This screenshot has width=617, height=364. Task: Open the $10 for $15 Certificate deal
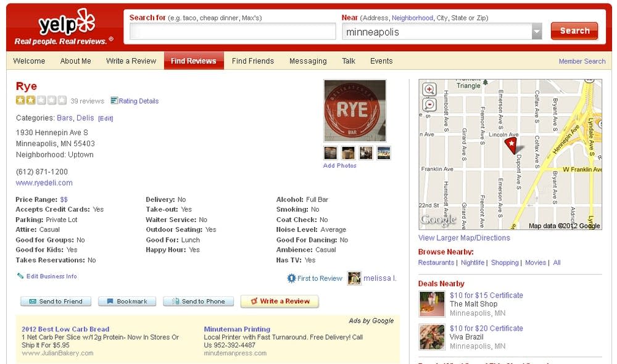point(486,295)
